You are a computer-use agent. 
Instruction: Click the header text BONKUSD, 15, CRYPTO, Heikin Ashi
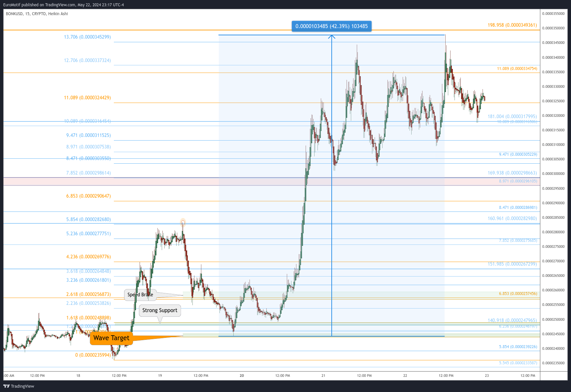click(x=37, y=14)
